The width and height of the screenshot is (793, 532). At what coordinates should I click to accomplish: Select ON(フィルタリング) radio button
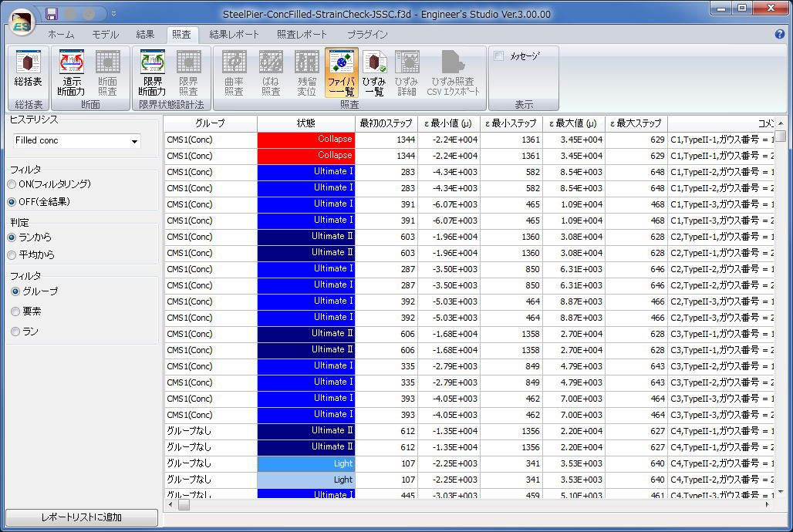coord(12,184)
